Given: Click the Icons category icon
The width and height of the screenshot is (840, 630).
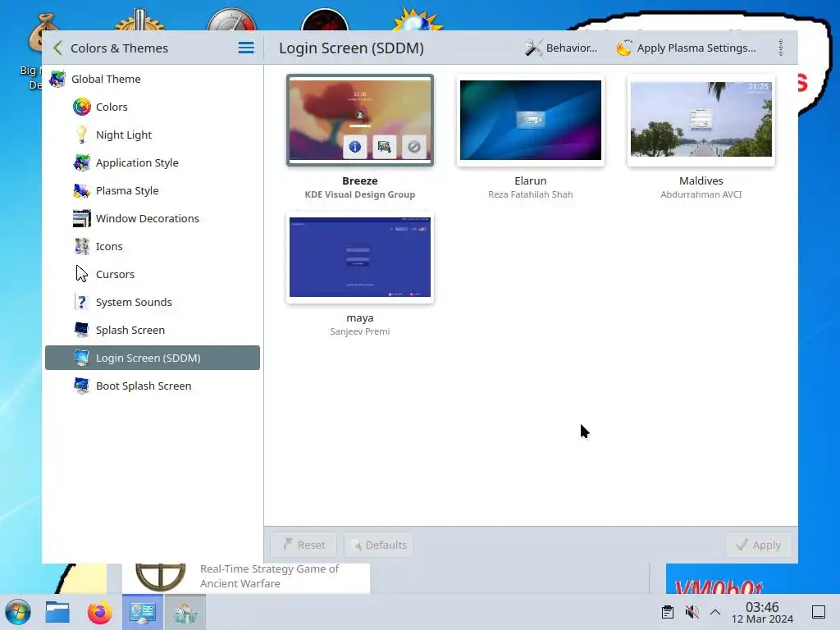Looking at the screenshot, I should (x=82, y=246).
